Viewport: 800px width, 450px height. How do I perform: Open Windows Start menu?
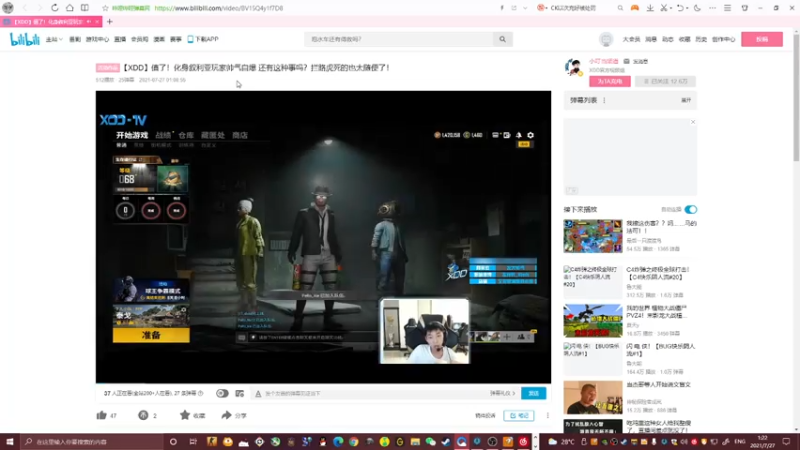(9, 442)
